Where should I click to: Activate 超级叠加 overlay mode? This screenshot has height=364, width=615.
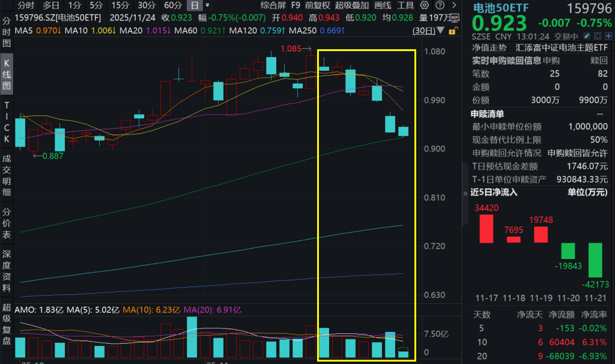352,5
